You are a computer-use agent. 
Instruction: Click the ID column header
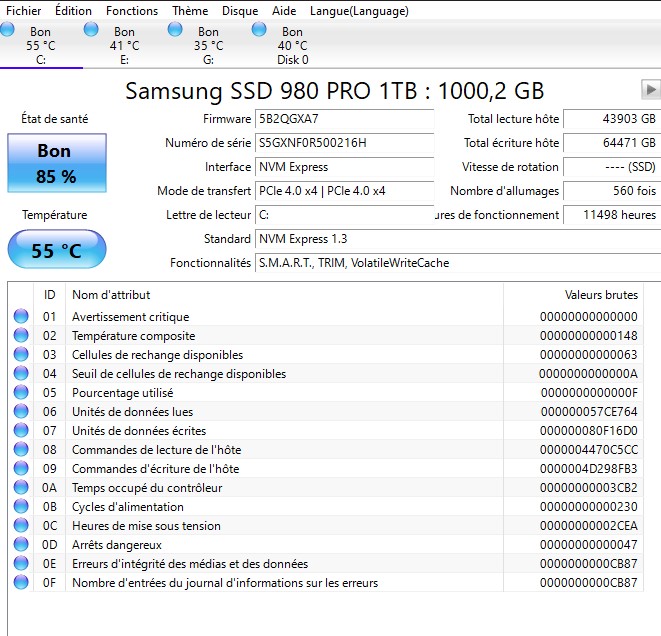(x=49, y=295)
